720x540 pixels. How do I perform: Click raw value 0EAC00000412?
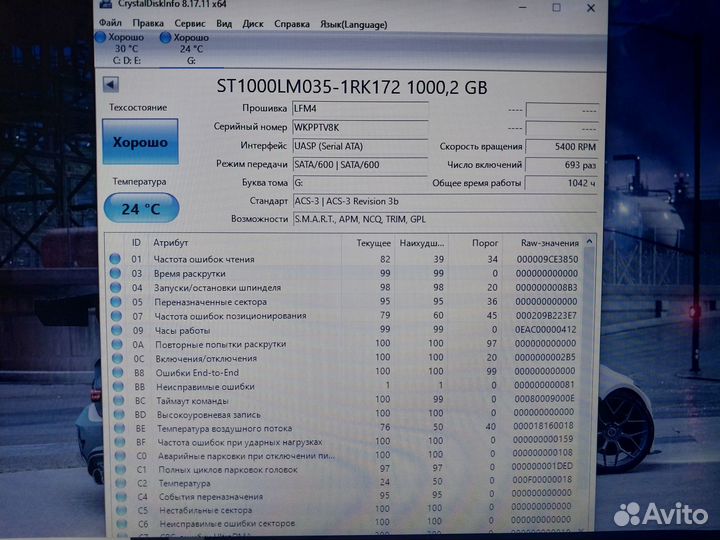546,330
